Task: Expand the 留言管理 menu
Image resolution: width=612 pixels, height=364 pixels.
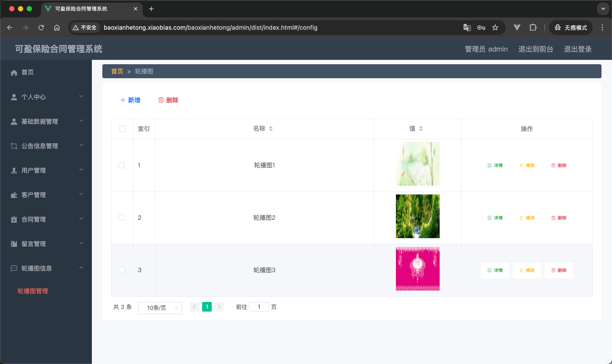Action: tap(81, 243)
